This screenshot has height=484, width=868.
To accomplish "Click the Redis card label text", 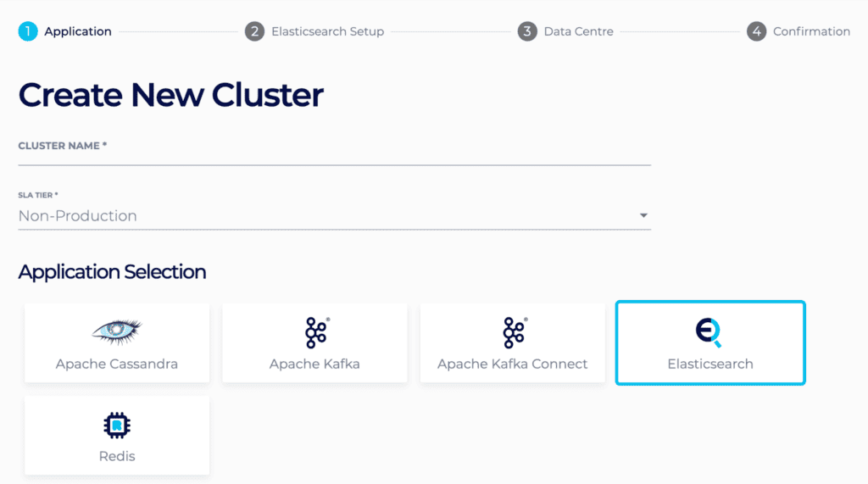I will click(117, 456).
